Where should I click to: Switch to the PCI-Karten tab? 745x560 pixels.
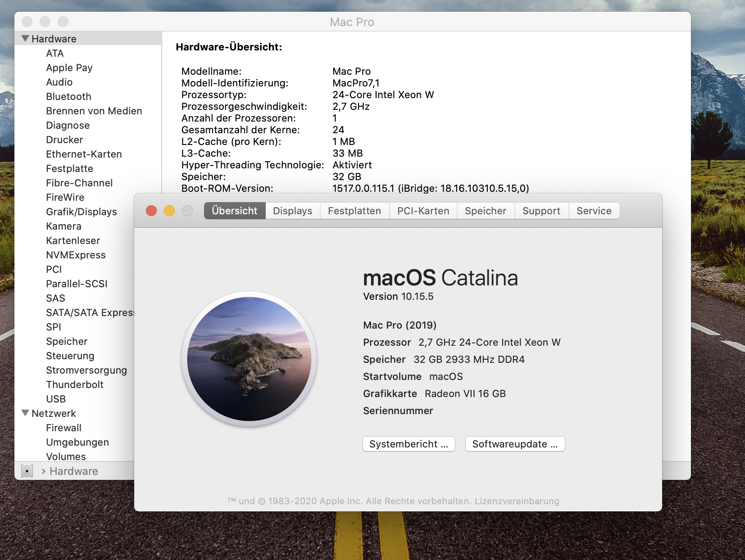423,211
